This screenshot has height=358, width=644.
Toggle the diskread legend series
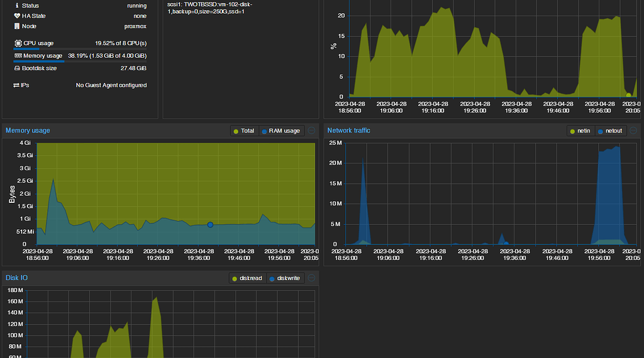pyautogui.click(x=247, y=278)
